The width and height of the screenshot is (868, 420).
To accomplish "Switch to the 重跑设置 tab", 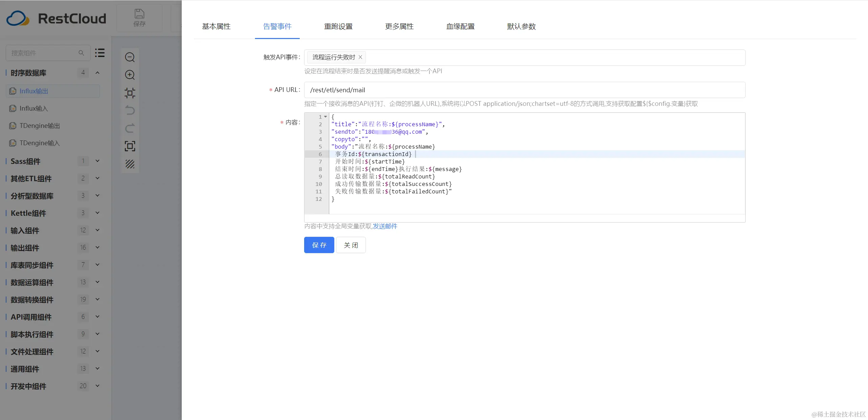I will click(338, 26).
